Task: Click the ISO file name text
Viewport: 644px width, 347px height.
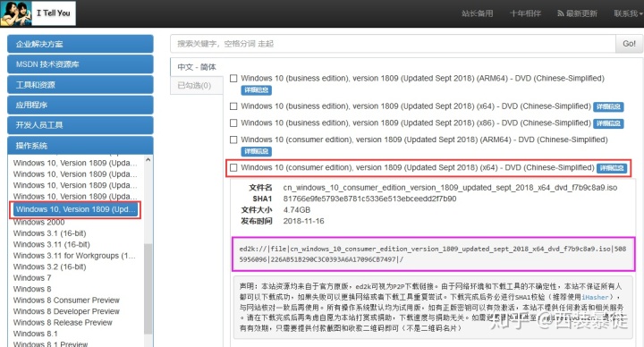Action: [x=450, y=188]
